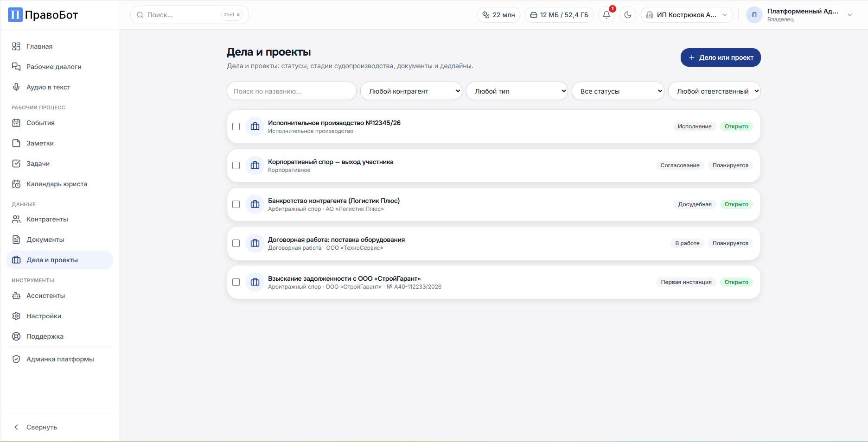Check the Взыскание задолженности row checkbox
The image size is (868, 442).
236,282
